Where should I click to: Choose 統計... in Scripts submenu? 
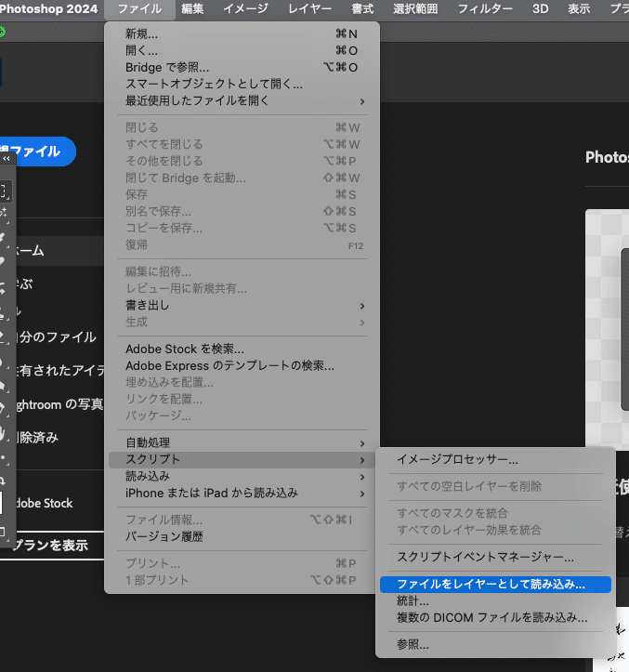point(495,600)
